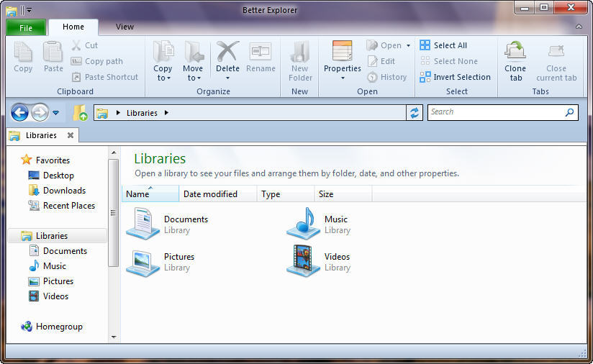Screen dimensions: 593x364
Task: Click the navigation pane vertical scrollbar
Action: (113, 212)
